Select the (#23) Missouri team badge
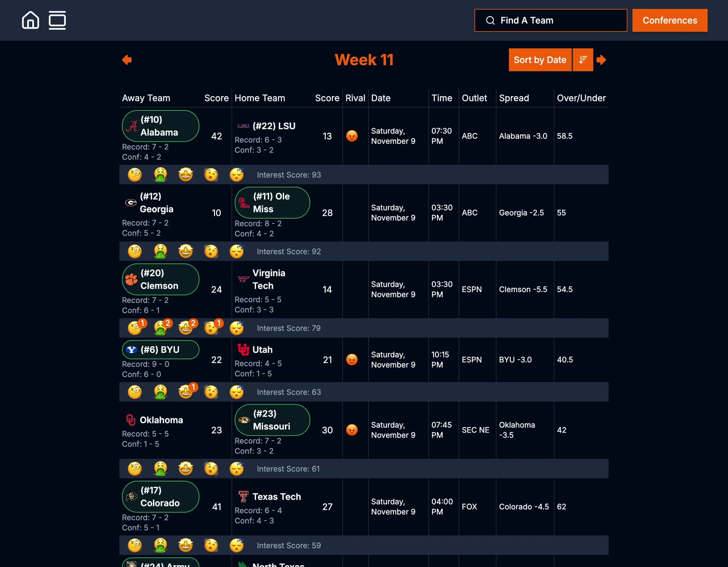 coord(272,420)
